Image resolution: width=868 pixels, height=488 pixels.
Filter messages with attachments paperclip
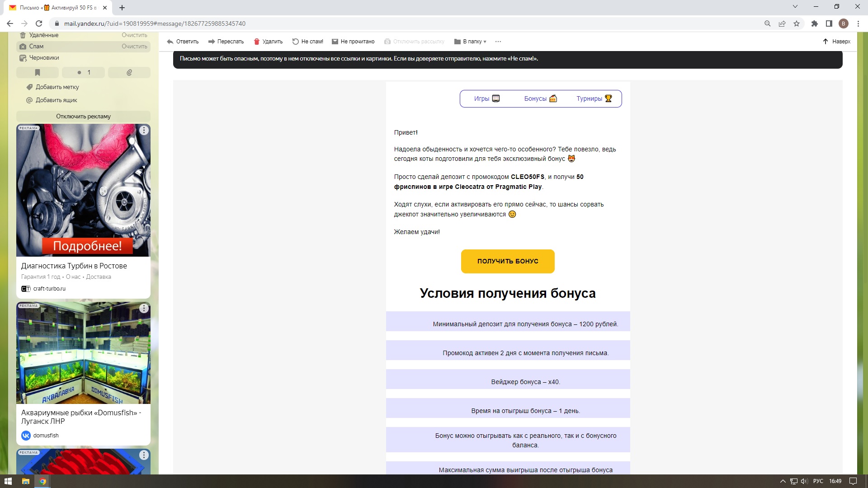point(129,72)
